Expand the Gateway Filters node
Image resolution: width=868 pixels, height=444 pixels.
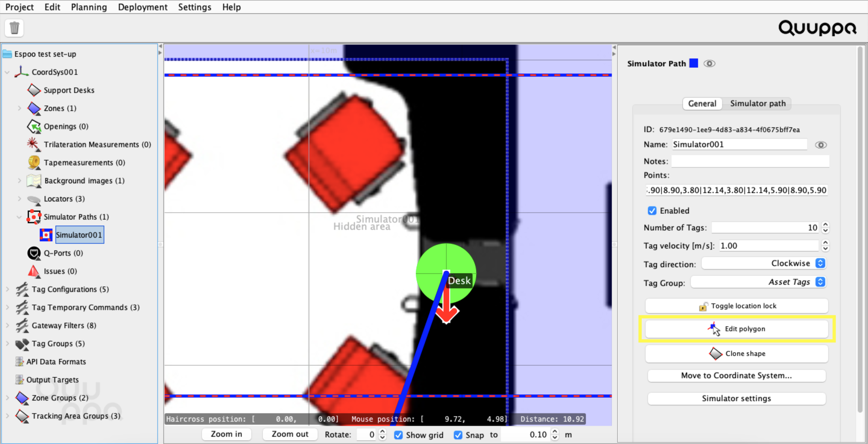tap(7, 326)
